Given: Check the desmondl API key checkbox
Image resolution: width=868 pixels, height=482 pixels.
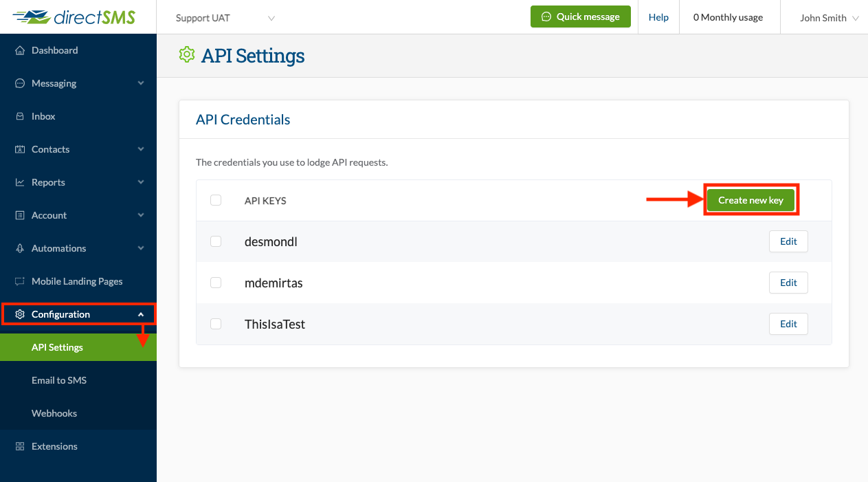Looking at the screenshot, I should [x=216, y=241].
